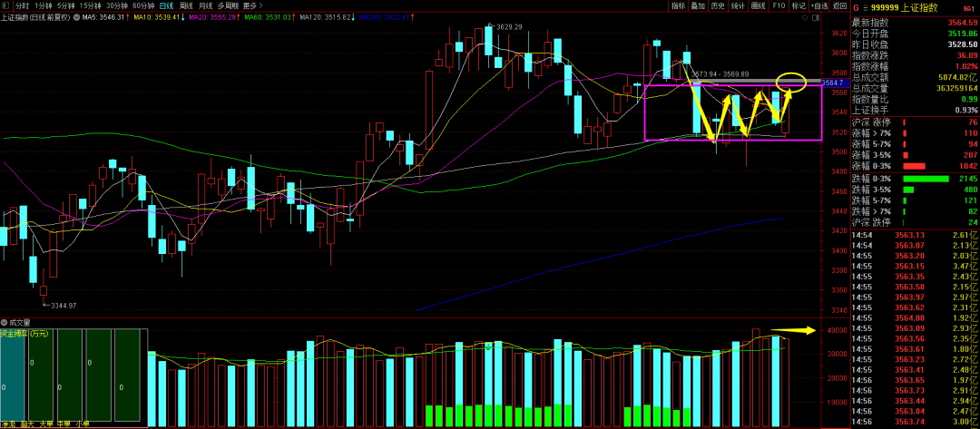Toggle the 叠加 overlay option
980x429 pixels.
(x=698, y=5)
